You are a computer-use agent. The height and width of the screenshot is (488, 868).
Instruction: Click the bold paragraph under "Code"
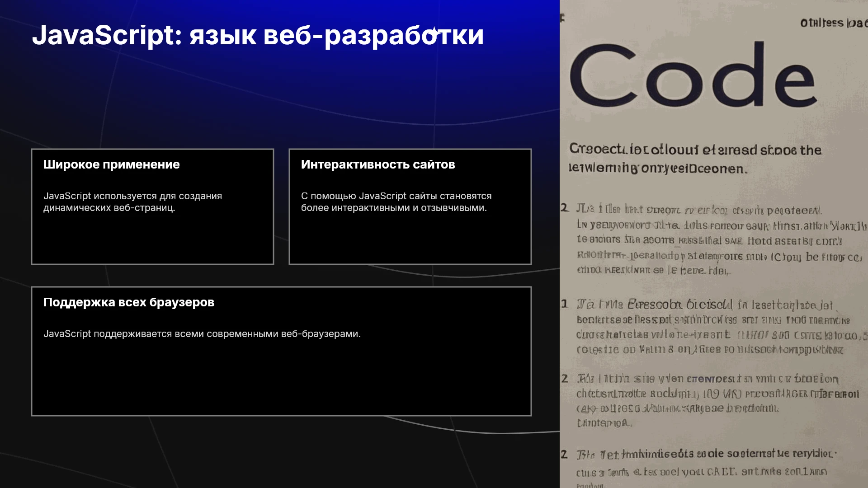point(695,159)
